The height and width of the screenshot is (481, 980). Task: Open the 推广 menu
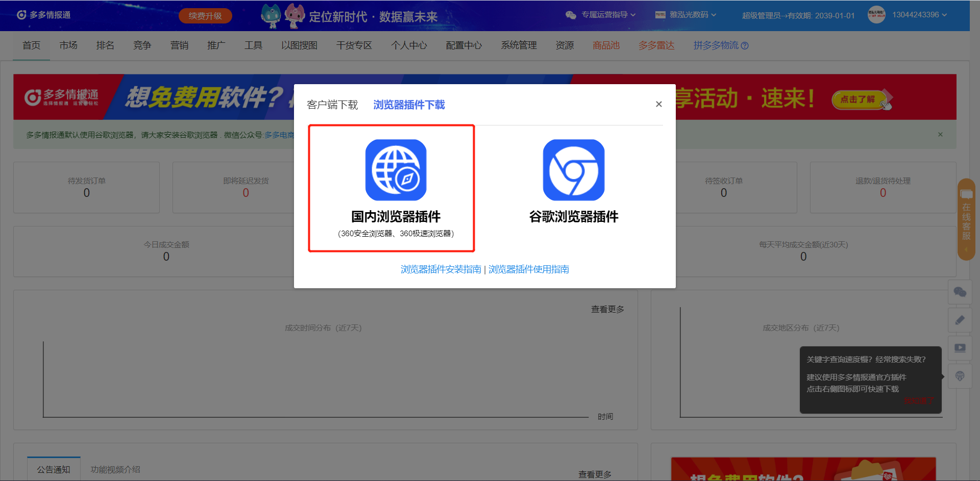click(216, 45)
